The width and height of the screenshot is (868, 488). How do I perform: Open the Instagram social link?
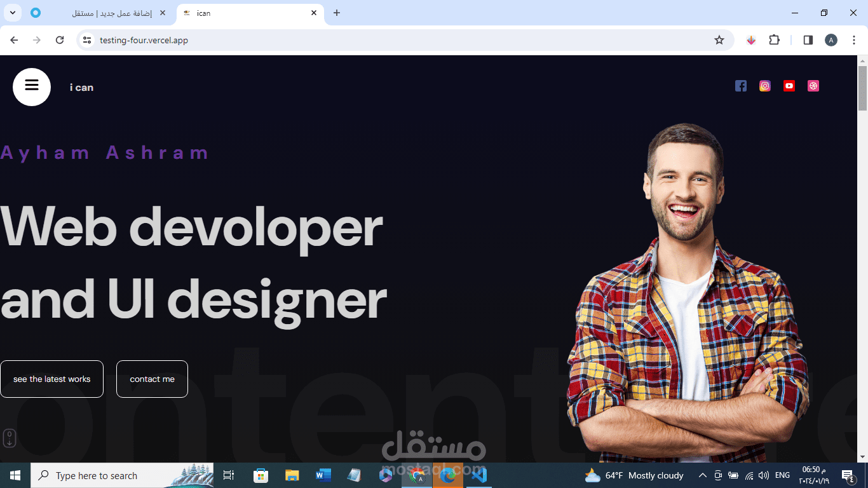click(765, 86)
